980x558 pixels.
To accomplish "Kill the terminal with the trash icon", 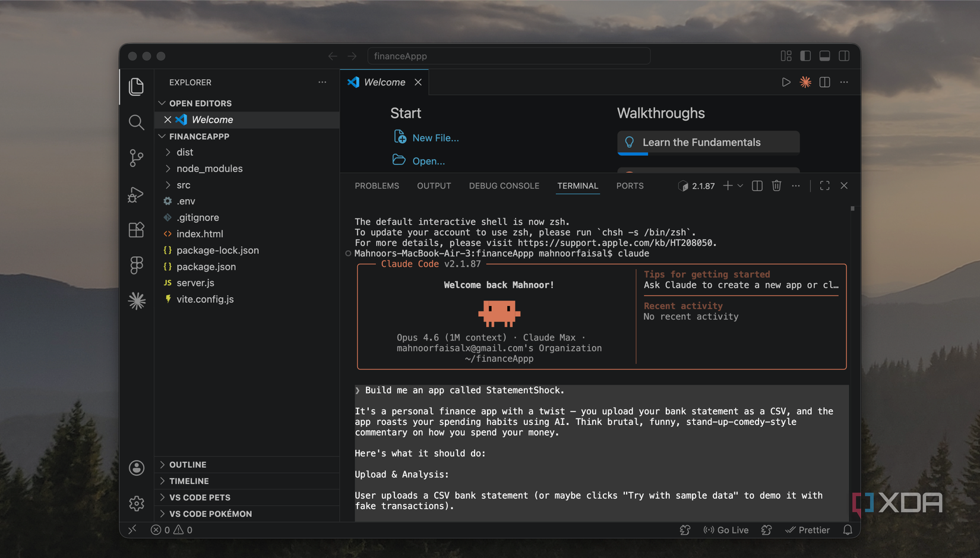I will [x=776, y=185].
